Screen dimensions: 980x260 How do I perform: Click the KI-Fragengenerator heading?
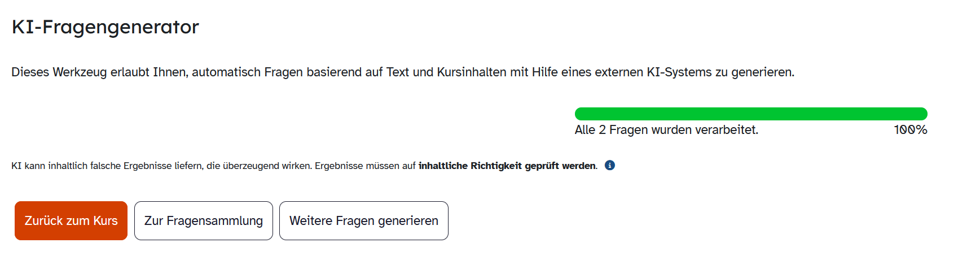[x=106, y=27]
